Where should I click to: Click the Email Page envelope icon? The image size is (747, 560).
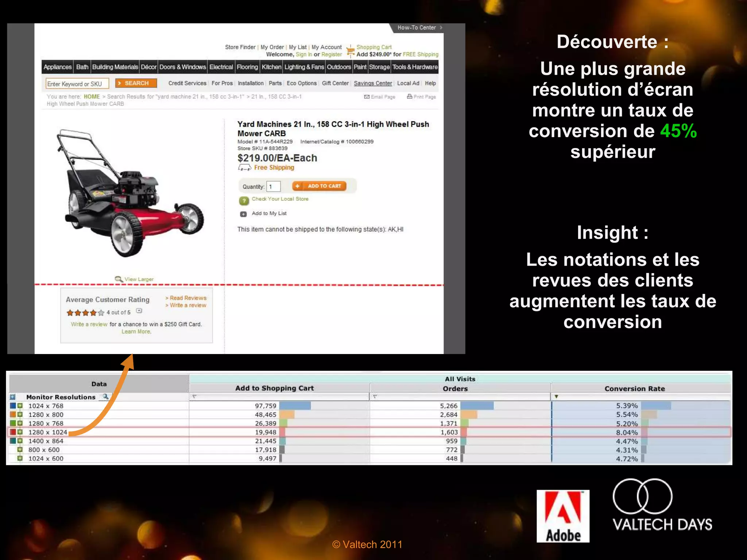[x=367, y=97]
